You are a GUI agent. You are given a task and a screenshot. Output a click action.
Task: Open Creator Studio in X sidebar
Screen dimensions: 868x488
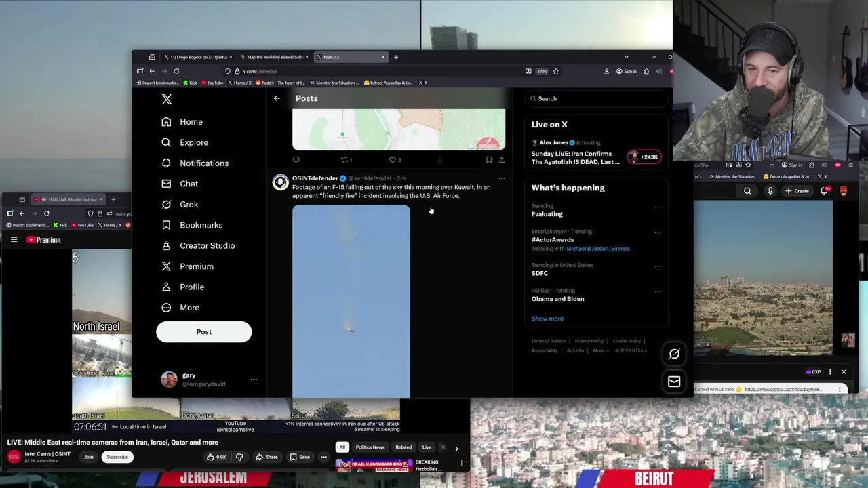[198, 245]
